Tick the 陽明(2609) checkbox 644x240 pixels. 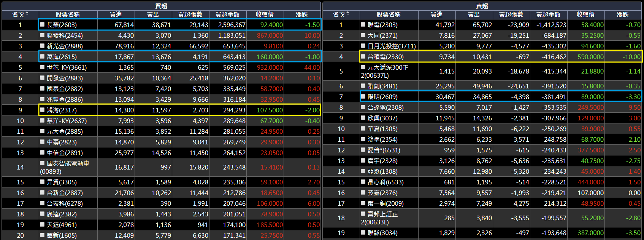363,96
